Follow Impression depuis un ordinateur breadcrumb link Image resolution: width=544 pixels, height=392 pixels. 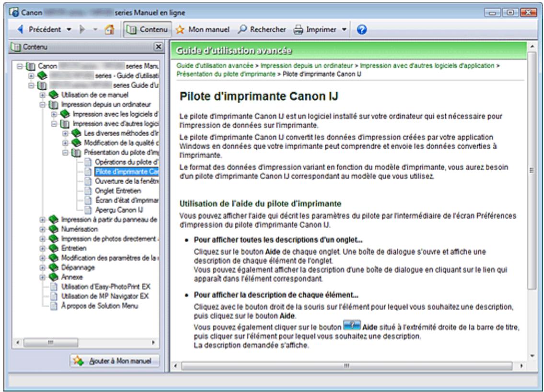(x=307, y=66)
